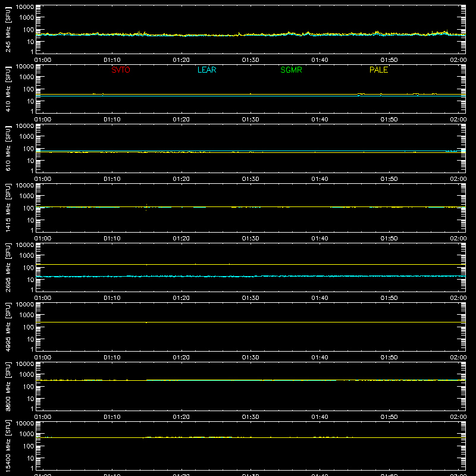Image resolution: width=476 pixels, height=476 pixels.
Task: Click 01:00 tick label below 8800 MHz plot
Action: (x=43, y=417)
